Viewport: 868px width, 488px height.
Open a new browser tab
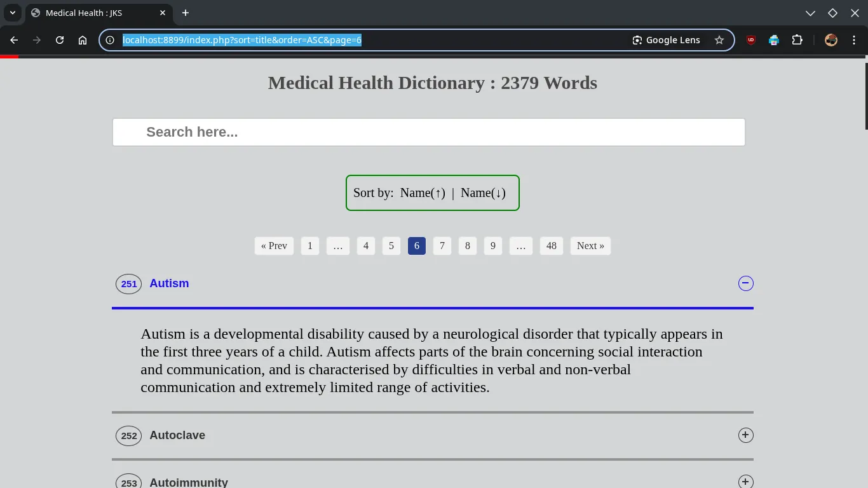(x=186, y=13)
